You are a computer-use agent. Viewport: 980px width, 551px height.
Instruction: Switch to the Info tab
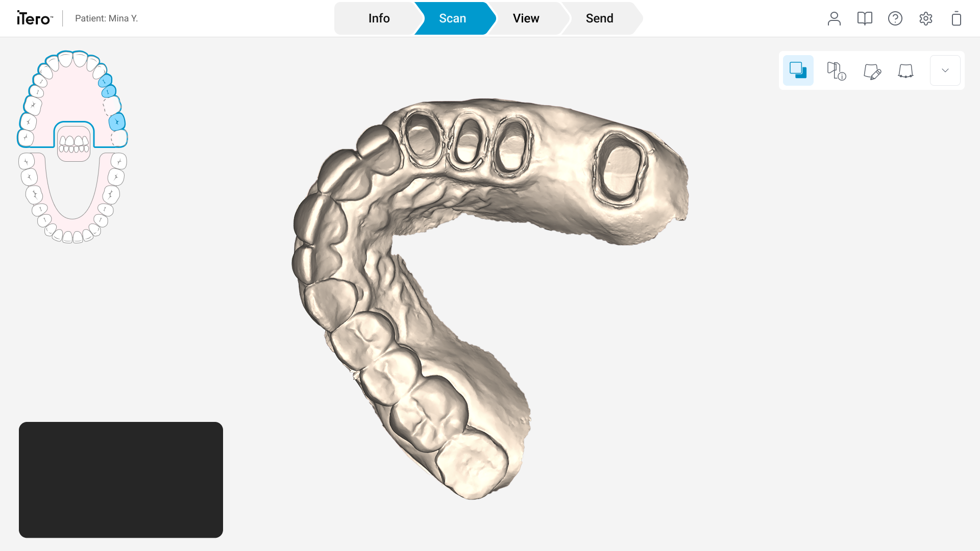tap(379, 18)
